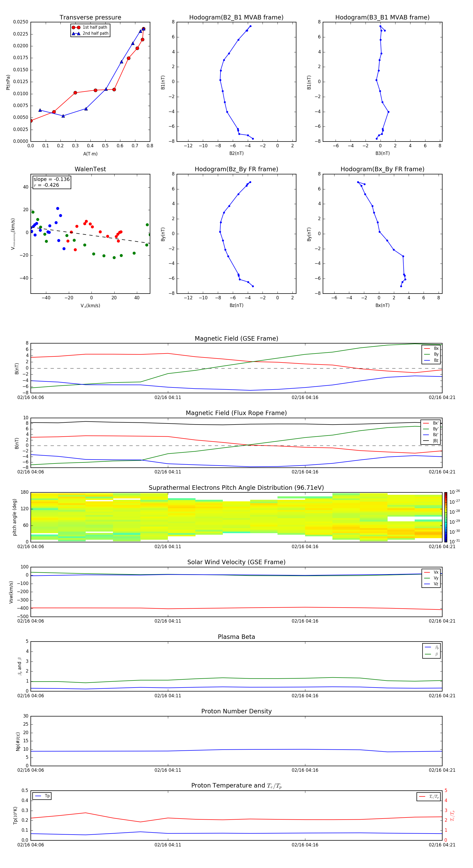
Task: Select "Bz'" in the Flux Rope legend
Action: (431, 435)
